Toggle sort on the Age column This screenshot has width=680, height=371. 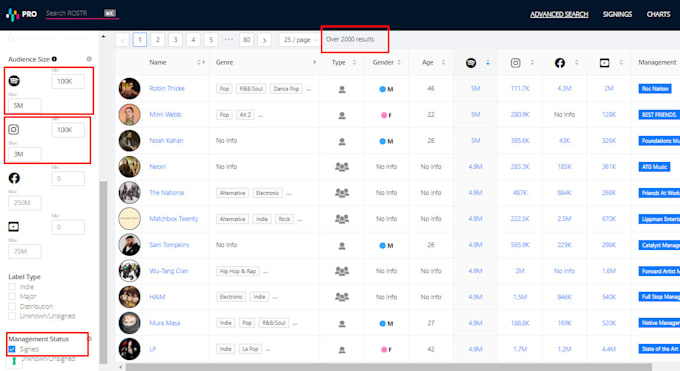pos(443,62)
